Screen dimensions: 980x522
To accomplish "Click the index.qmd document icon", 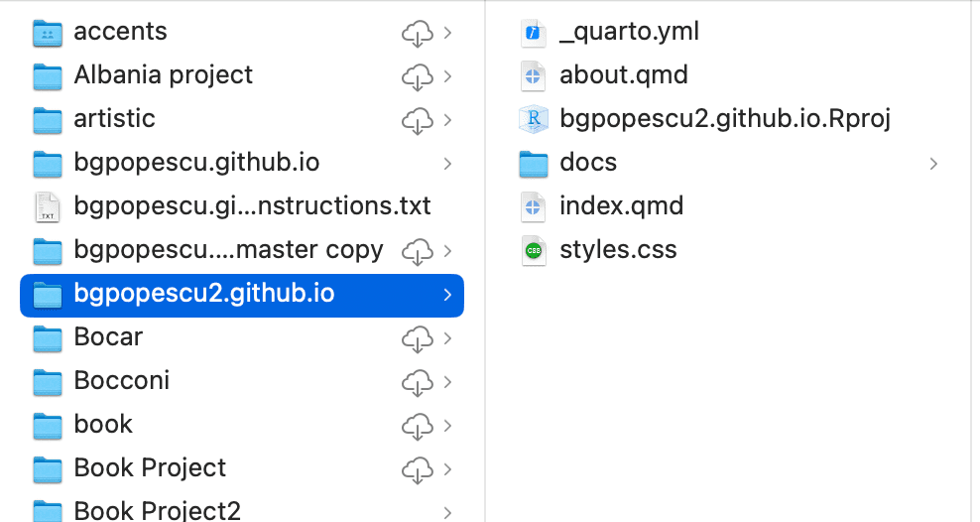I will 534,206.
